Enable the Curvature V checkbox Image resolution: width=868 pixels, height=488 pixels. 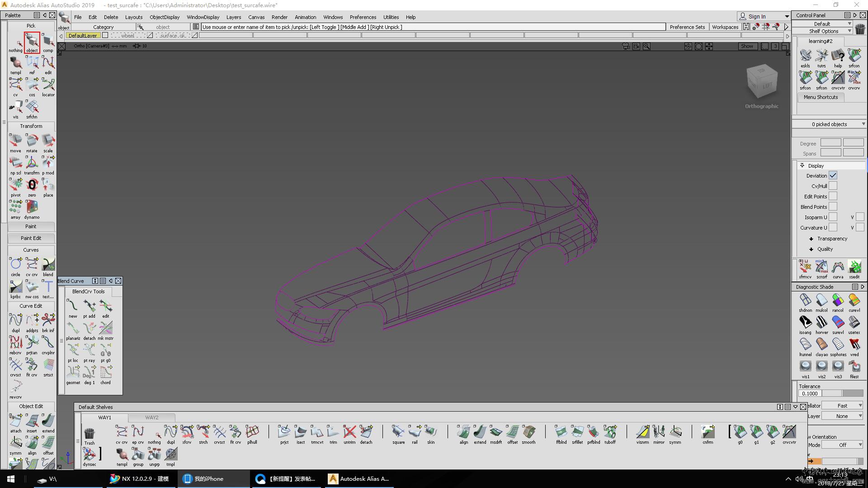pos(859,227)
